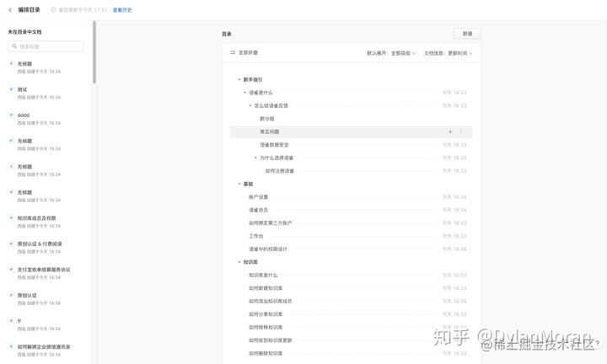This screenshot has width=607, height=364.
Task: Click the 编排目录 page title
Action: click(x=29, y=10)
